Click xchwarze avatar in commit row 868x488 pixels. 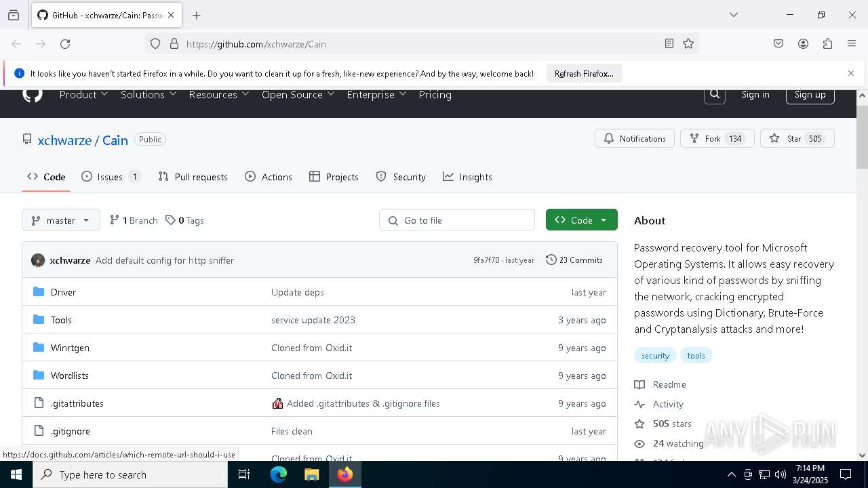coord(38,260)
